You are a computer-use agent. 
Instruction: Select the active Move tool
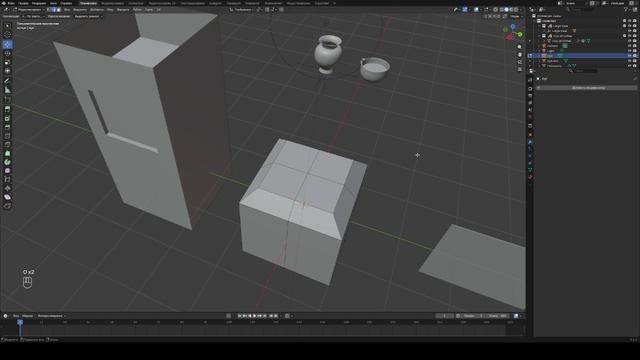coord(7,44)
